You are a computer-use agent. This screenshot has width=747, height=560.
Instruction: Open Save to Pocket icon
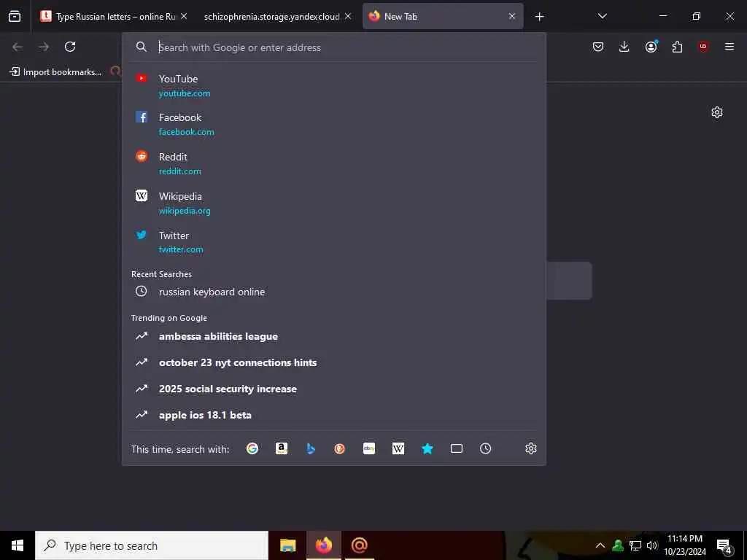coord(598,47)
